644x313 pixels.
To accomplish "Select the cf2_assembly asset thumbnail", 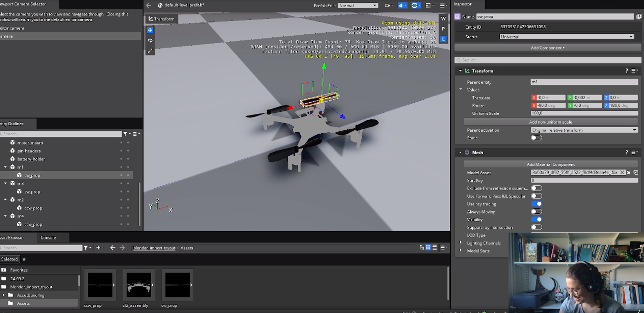I will tap(139, 285).
